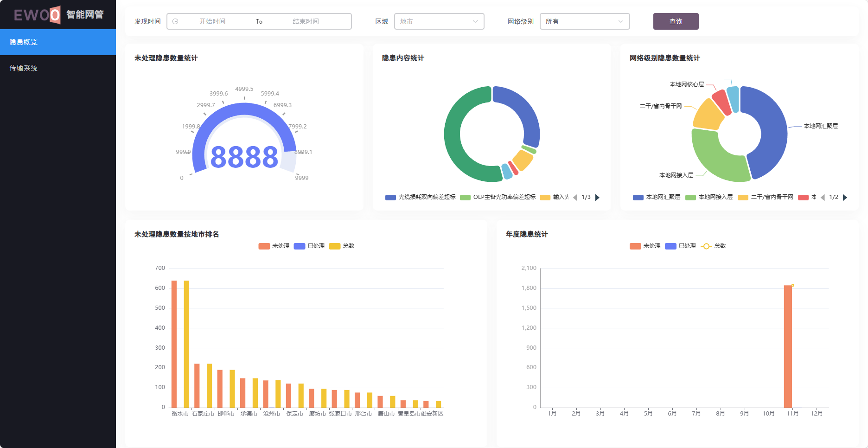Open the 传输系统 sidebar menu item

point(58,68)
